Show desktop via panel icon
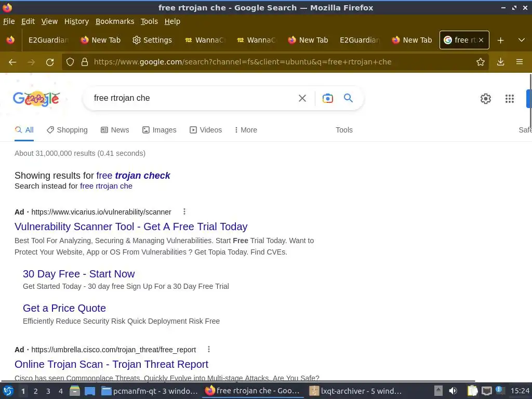Image resolution: width=532 pixels, height=399 pixels. [x=90, y=391]
